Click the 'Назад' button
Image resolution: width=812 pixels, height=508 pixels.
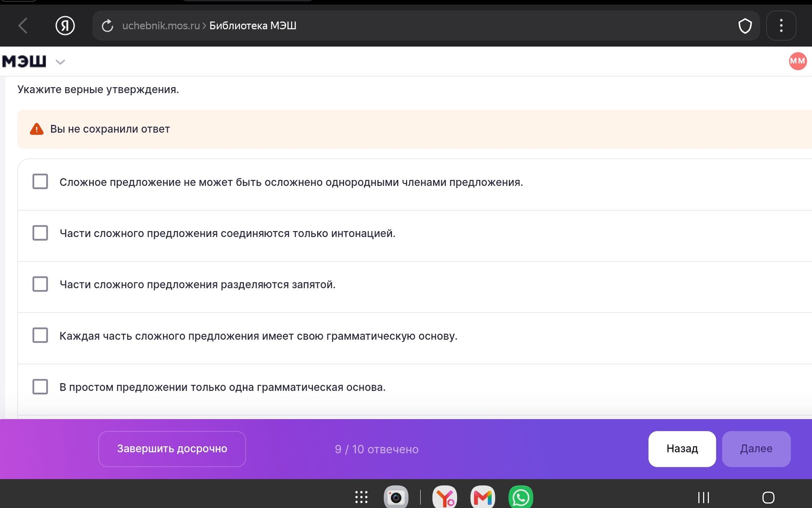tap(682, 449)
